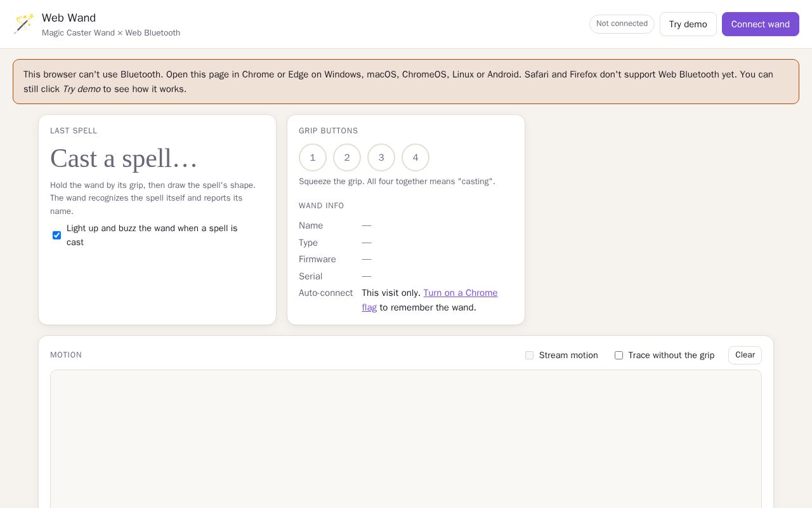Click the Cast a spell… heading
The image size is (812, 508).
tap(124, 158)
